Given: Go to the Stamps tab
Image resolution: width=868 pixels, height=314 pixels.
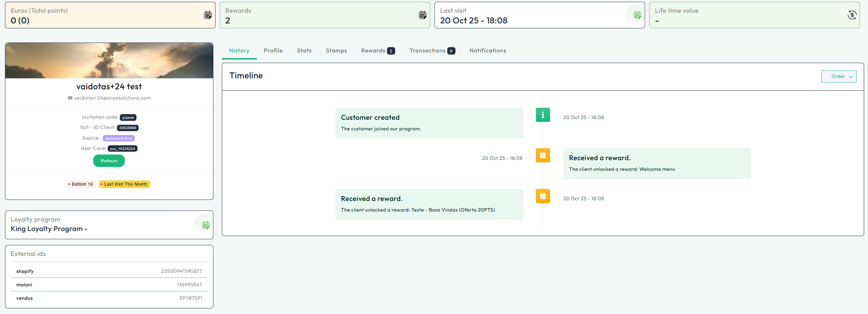Looking at the screenshot, I should [336, 51].
